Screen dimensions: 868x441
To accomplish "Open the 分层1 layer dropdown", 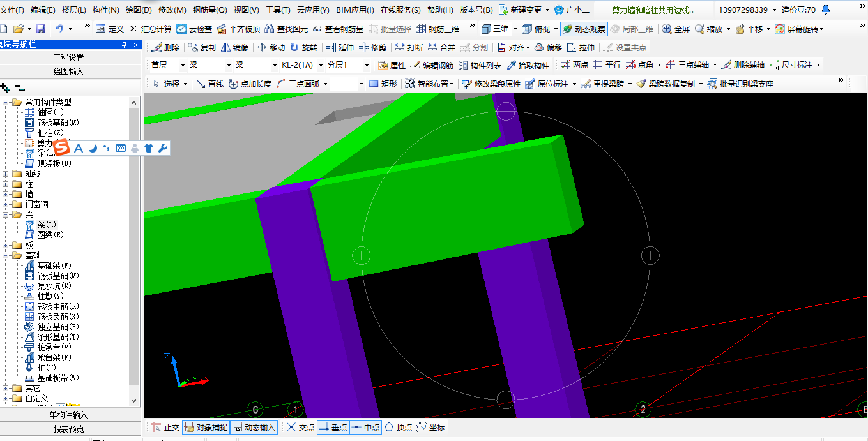I will coord(367,65).
